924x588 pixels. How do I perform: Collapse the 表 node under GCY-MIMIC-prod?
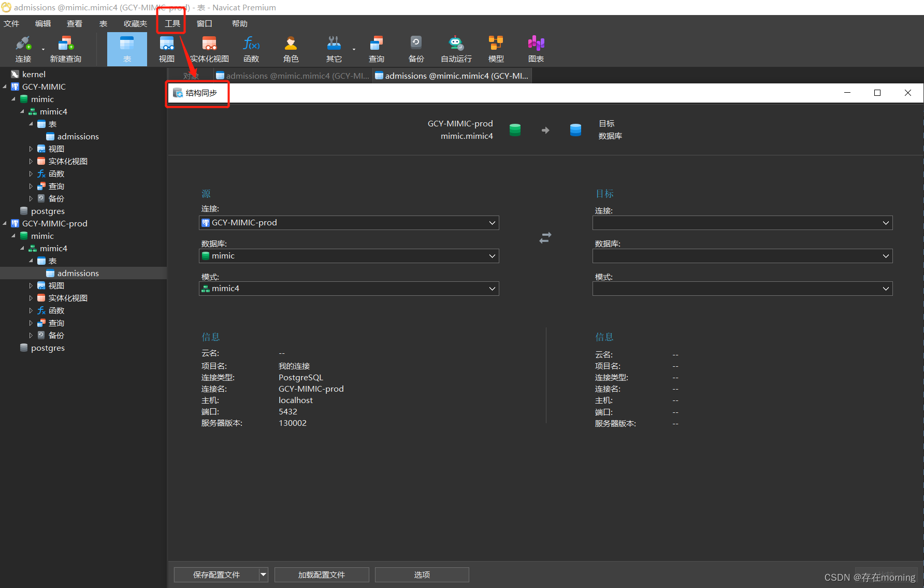[31, 261]
